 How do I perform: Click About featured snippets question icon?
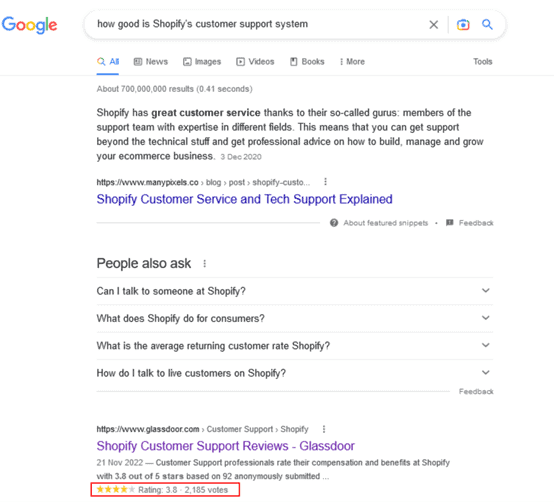[x=334, y=223]
